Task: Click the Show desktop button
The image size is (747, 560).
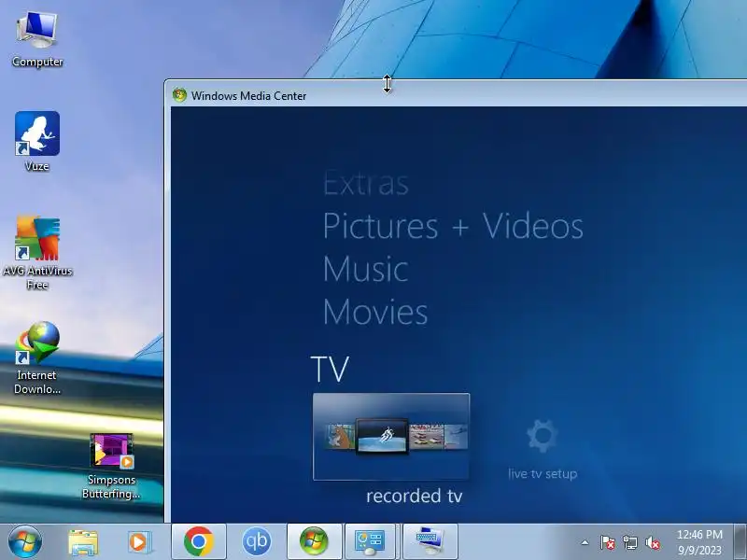Action: (x=740, y=541)
